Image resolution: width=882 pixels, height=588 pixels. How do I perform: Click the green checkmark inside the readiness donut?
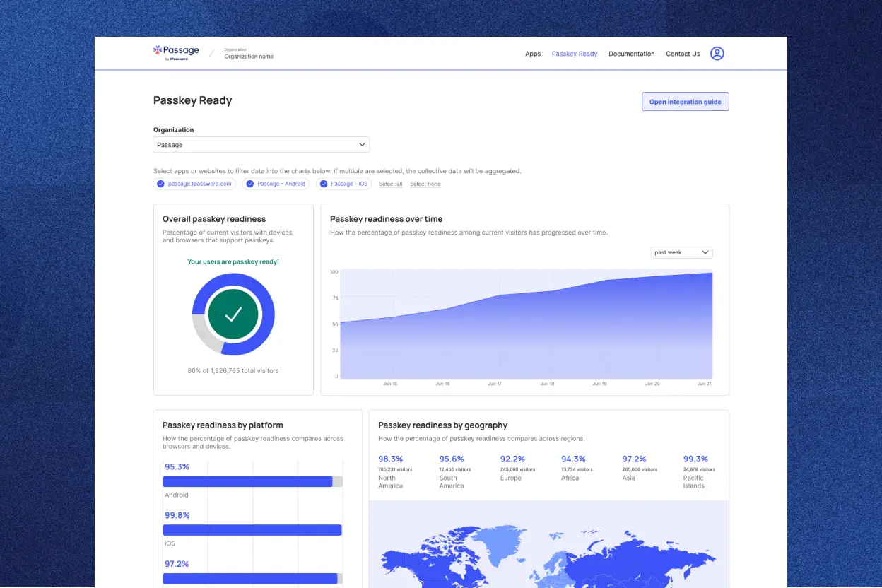(x=233, y=314)
